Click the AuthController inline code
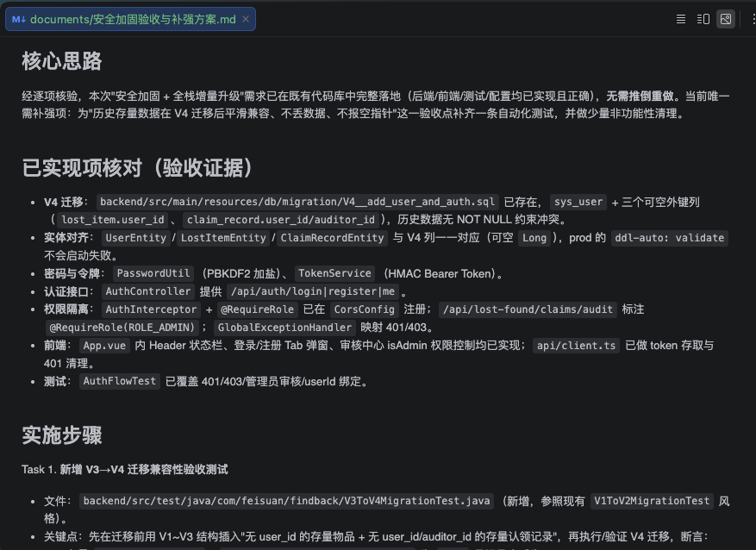 (x=148, y=291)
